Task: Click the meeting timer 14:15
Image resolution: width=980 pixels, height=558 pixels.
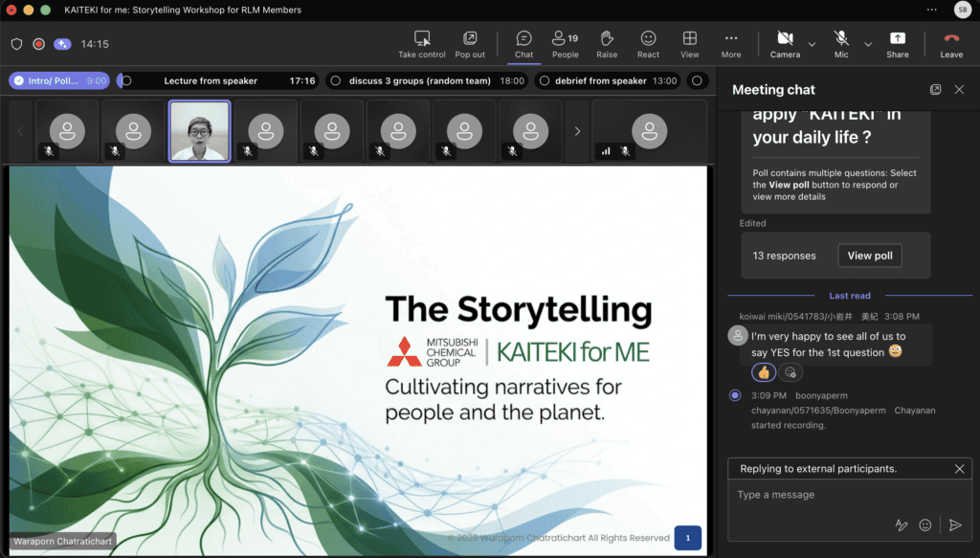Action: (x=95, y=44)
